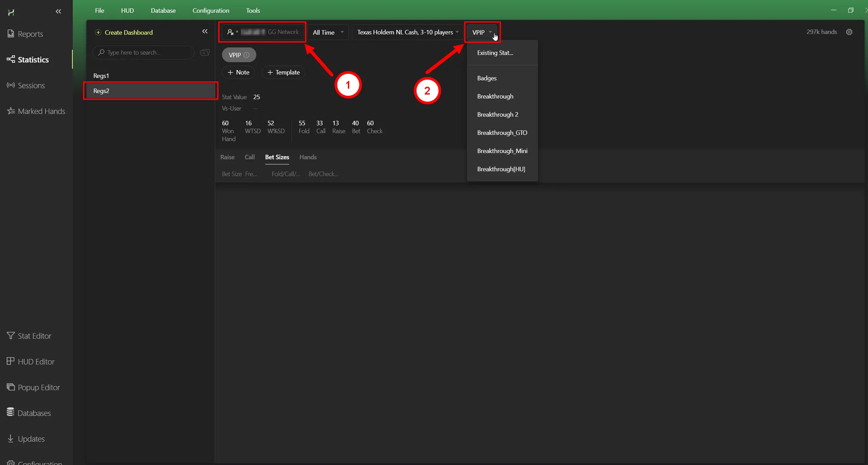Open the Texas Holdem NL Cash filter dropdown
This screenshot has width=868, height=465.
(x=407, y=33)
